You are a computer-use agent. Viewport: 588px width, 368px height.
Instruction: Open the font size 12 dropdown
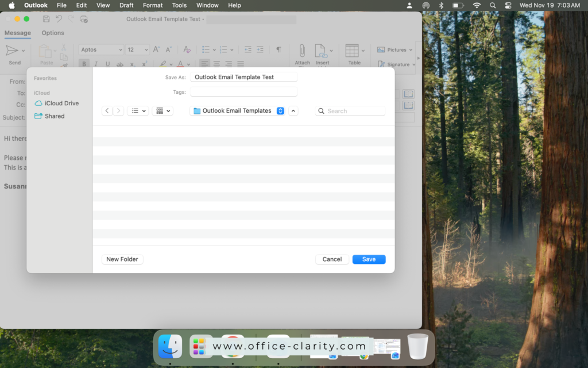136,49
